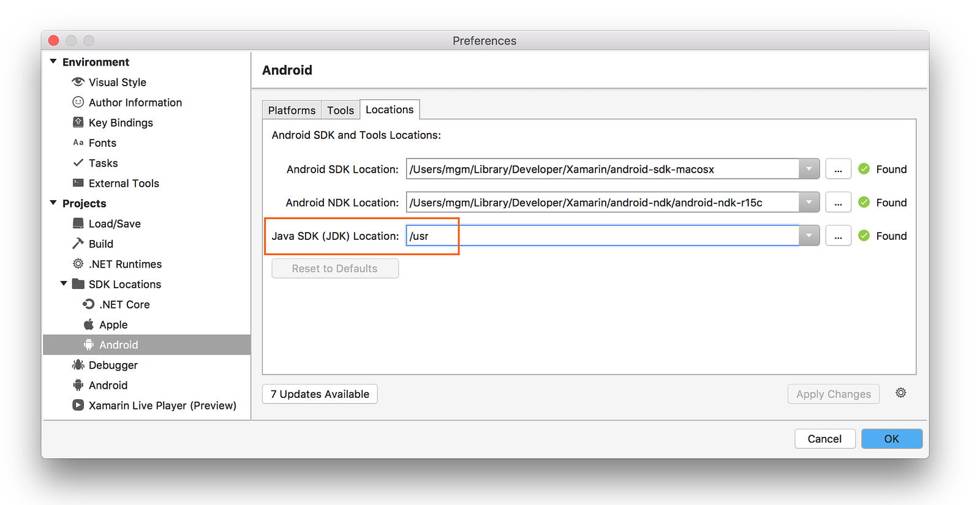
Task: Click the green Found check for Java SDK
Action: click(x=864, y=236)
